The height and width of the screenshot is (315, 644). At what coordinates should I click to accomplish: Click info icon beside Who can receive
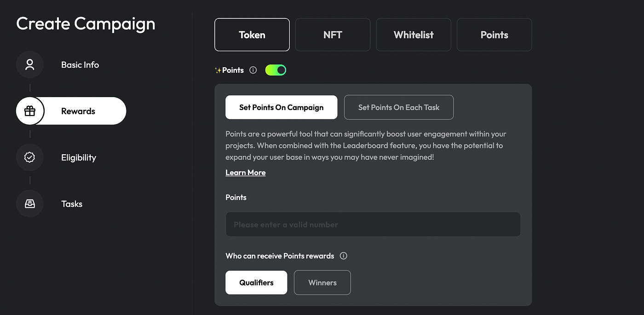343,256
